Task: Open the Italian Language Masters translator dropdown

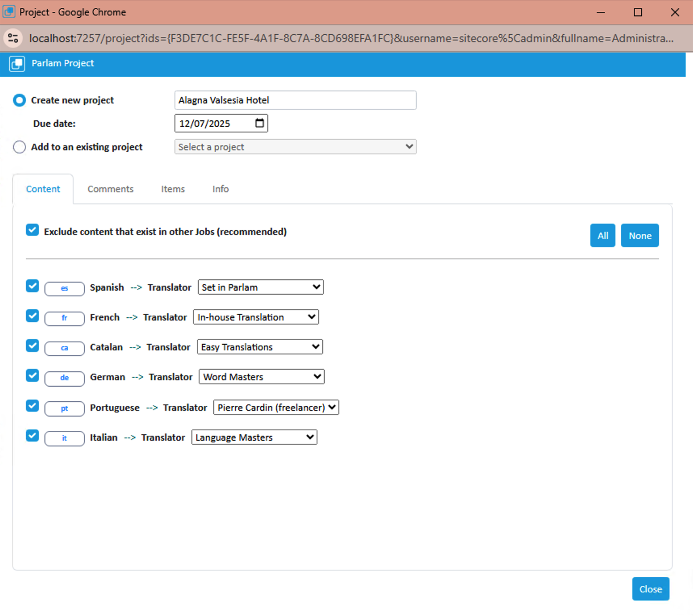Action: coord(254,437)
